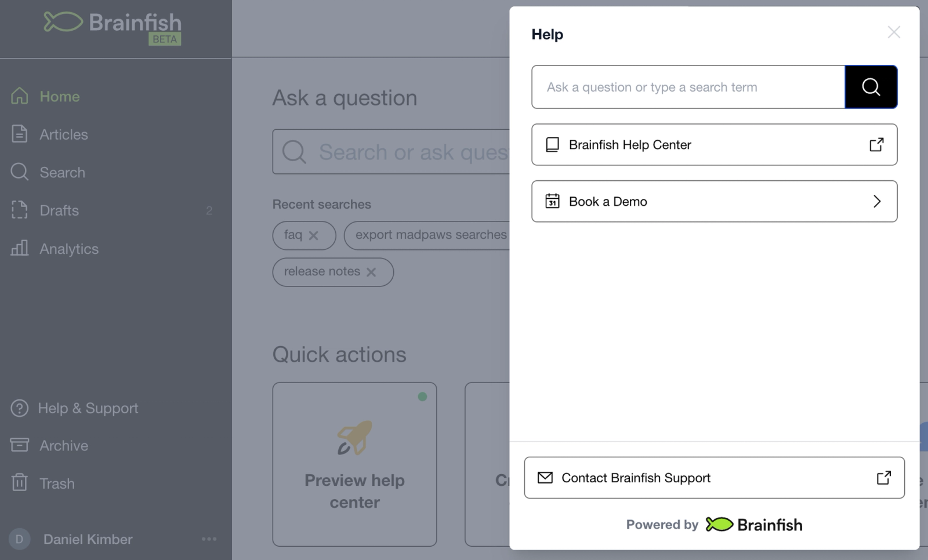The width and height of the screenshot is (928, 560).
Task: Click the rocket icon on Preview card
Action: click(x=354, y=438)
